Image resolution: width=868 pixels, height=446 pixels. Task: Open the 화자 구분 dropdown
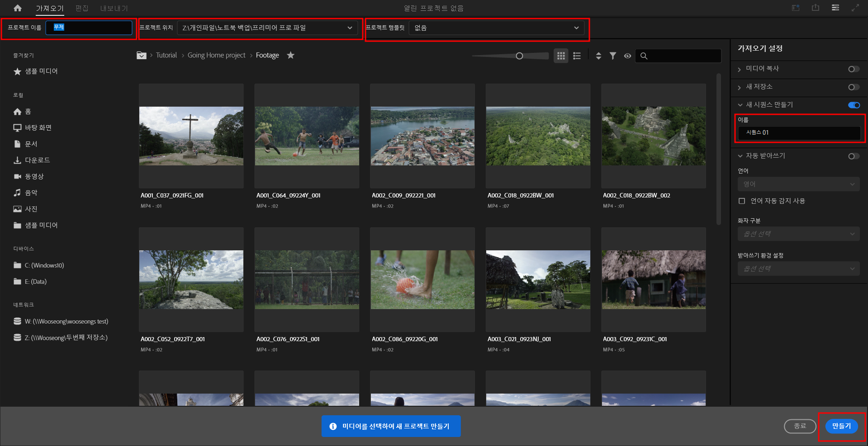pos(798,234)
